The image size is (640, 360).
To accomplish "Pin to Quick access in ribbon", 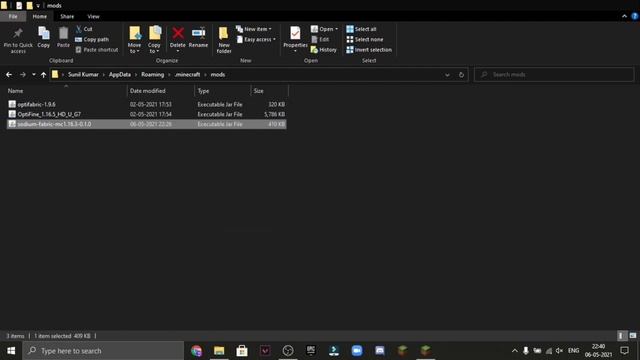I will click(18, 40).
